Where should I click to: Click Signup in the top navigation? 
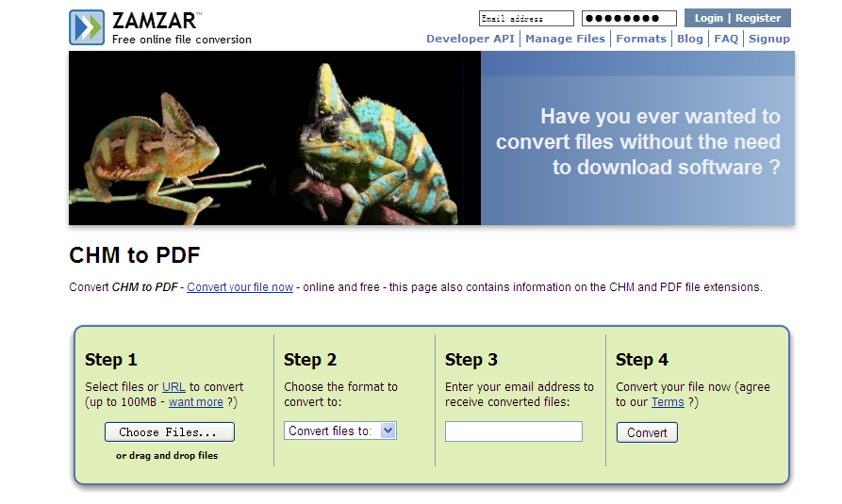769,39
